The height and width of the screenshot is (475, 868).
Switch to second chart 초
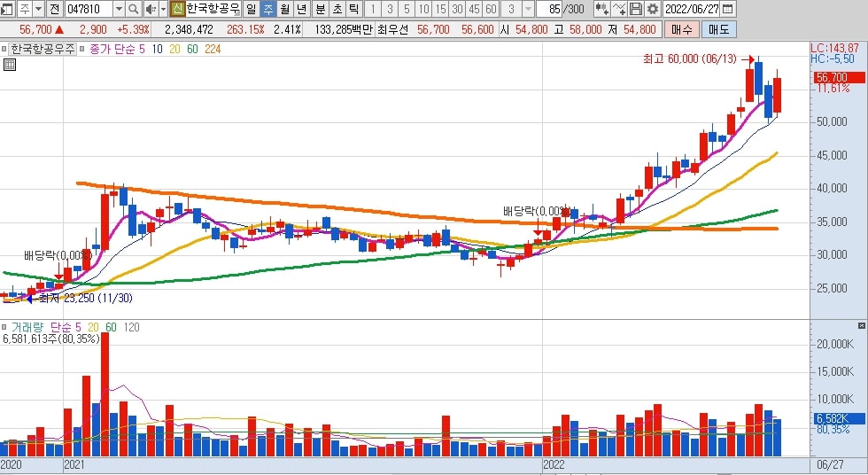(337, 9)
